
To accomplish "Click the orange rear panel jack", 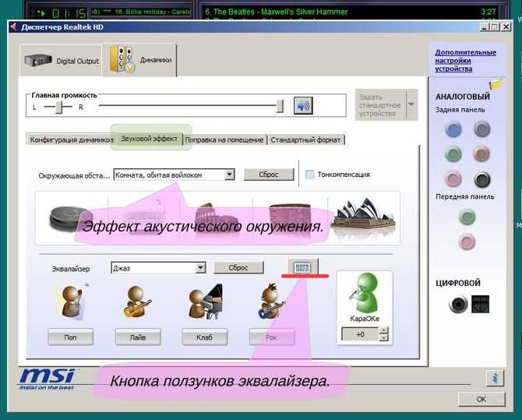I will (x=481, y=154).
